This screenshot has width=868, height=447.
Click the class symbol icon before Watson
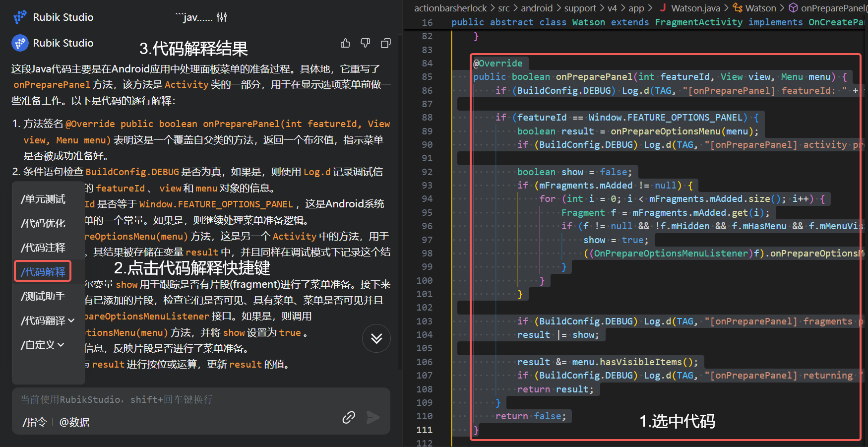point(738,7)
